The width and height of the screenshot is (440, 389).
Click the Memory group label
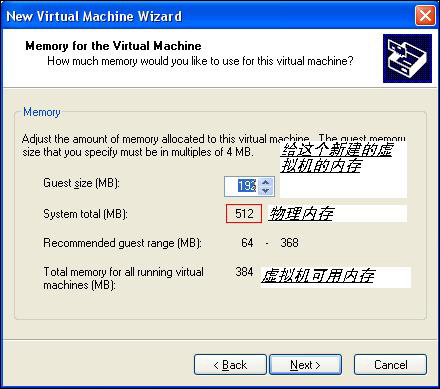click(x=42, y=112)
